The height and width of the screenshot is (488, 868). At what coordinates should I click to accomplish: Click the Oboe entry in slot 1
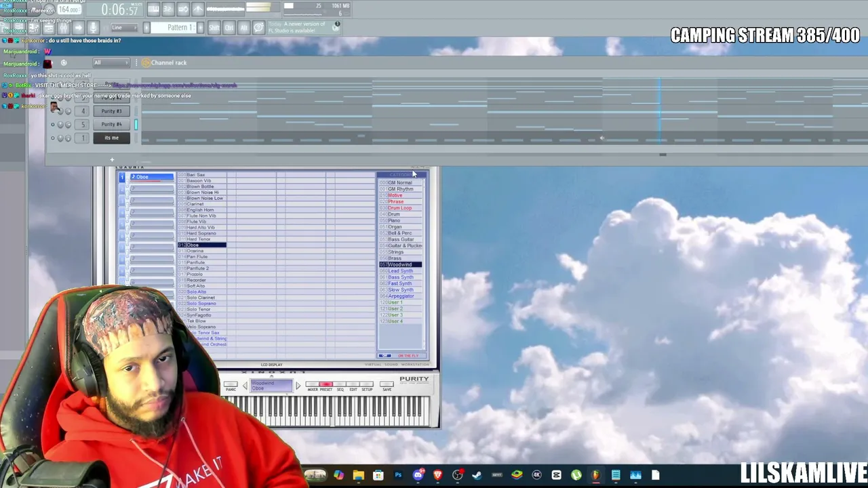point(152,177)
